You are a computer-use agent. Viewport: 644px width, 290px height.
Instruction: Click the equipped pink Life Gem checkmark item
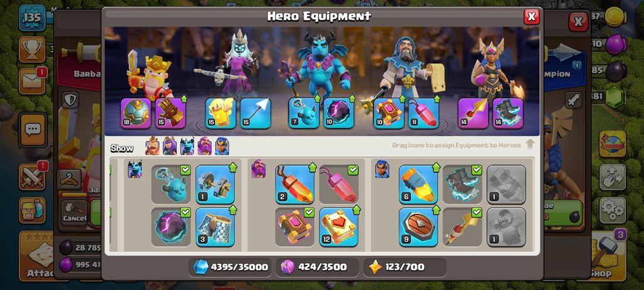click(x=338, y=184)
